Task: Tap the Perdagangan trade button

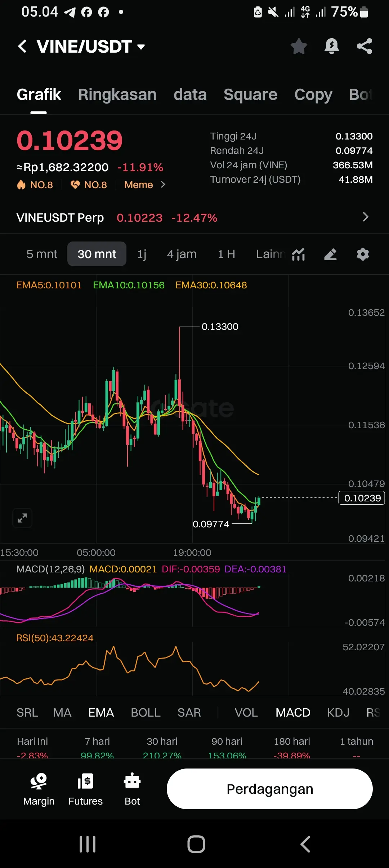Action: [269, 789]
